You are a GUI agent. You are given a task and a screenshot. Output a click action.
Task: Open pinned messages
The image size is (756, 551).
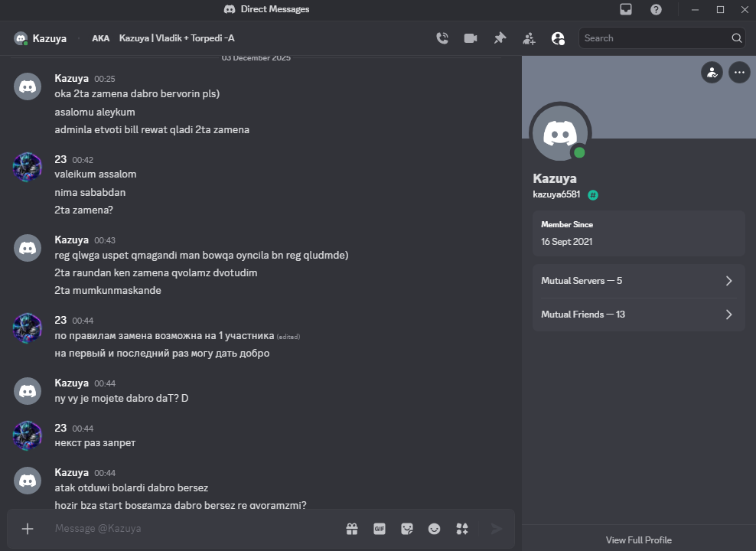pos(500,38)
